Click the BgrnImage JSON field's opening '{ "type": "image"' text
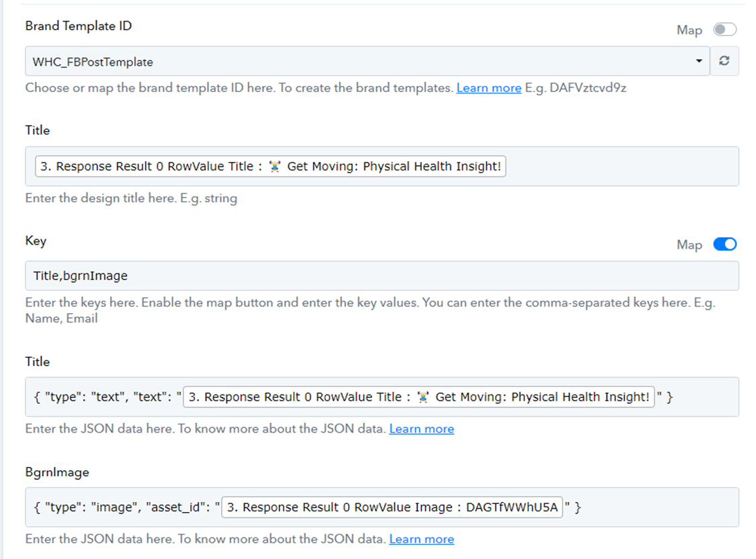Screen dimensions: 756x559 pos(87,507)
